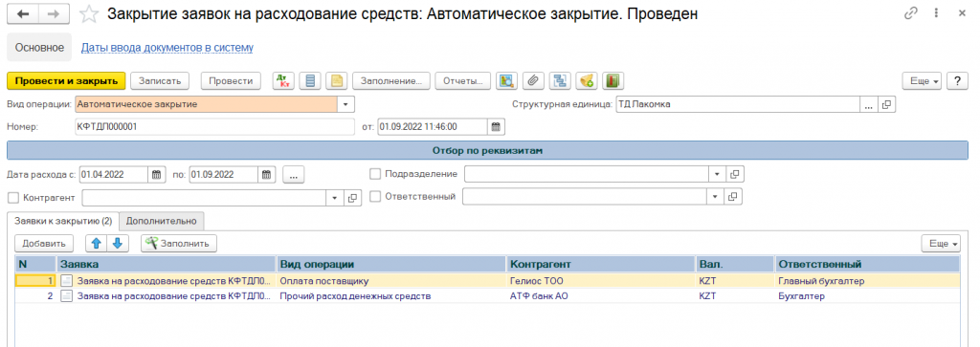The image size is (980, 347).
Task: Click into the Номер input field
Action: (x=214, y=127)
